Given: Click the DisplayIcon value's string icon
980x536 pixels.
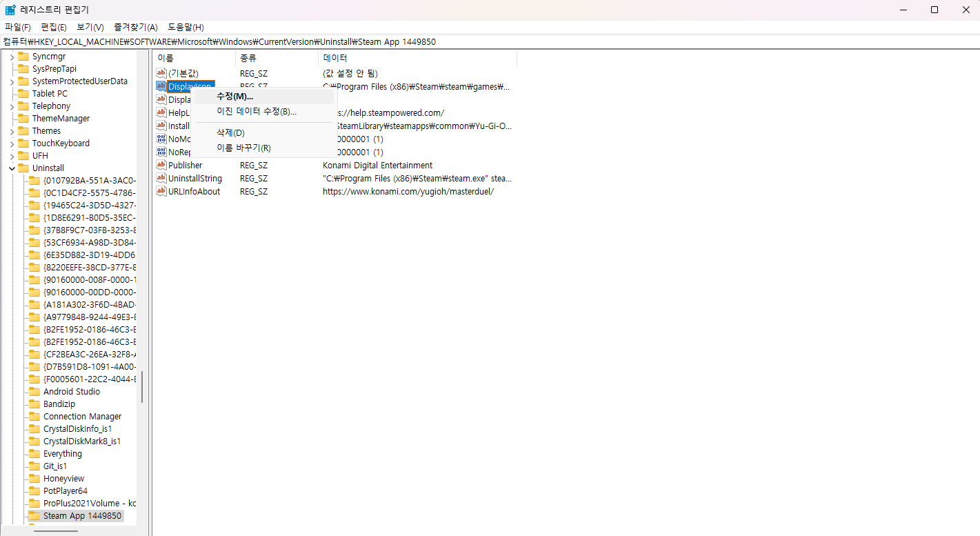Looking at the screenshot, I should click(161, 86).
